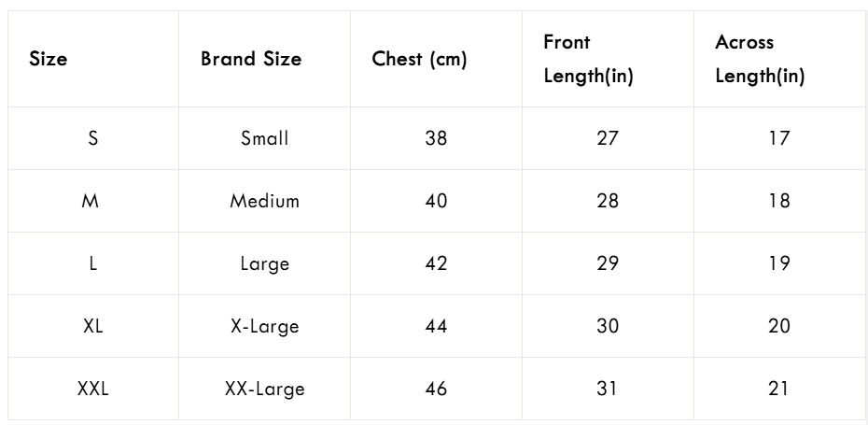Select the XL size cell
The image size is (868, 425).
(93, 326)
